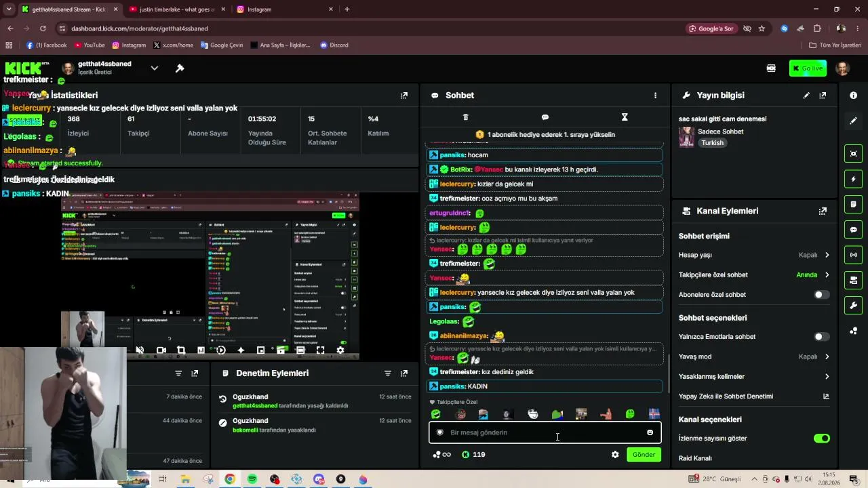Open Spotify from taskbar
868x488 pixels.
pos(252,479)
